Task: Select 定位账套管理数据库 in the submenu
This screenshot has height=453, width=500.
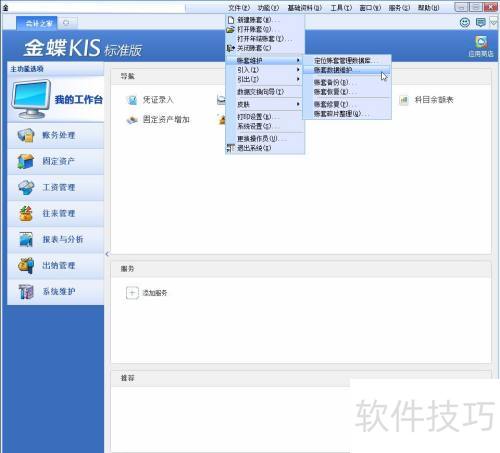Action: [x=347, y=60]
